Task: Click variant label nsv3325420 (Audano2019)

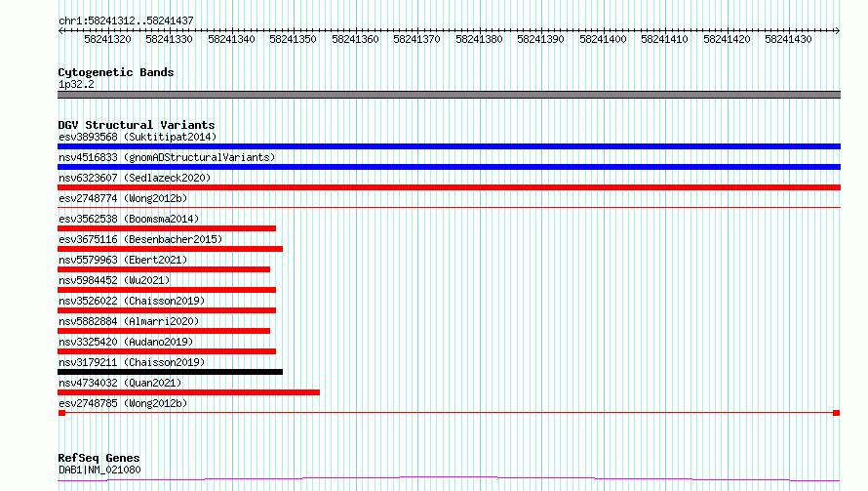Action: (x=126, y=342)
